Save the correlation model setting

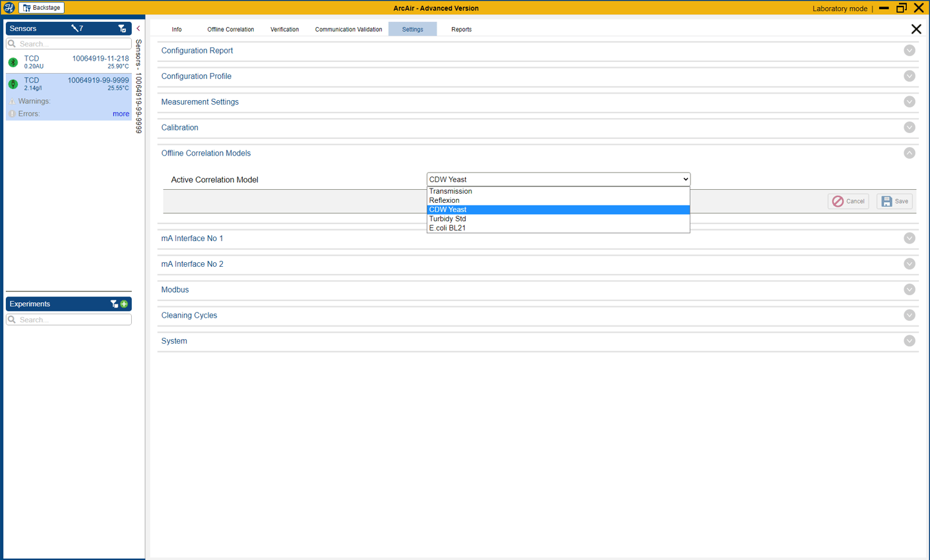point(894,202)
